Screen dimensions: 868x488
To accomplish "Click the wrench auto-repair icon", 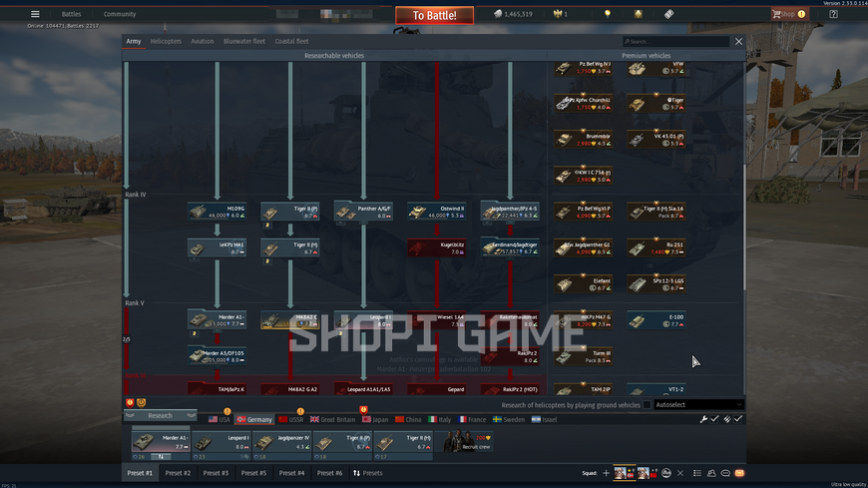I will (703, 419).
